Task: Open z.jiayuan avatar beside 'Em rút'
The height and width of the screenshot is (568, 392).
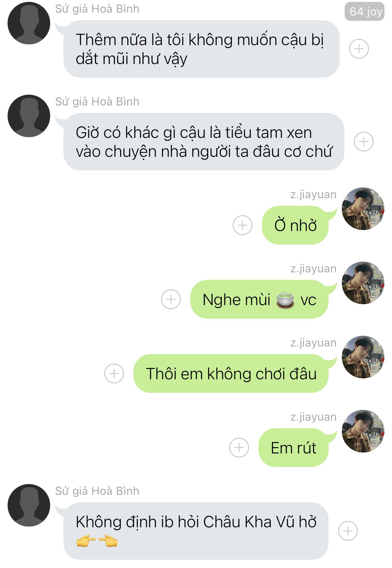Action: point(363,431)
